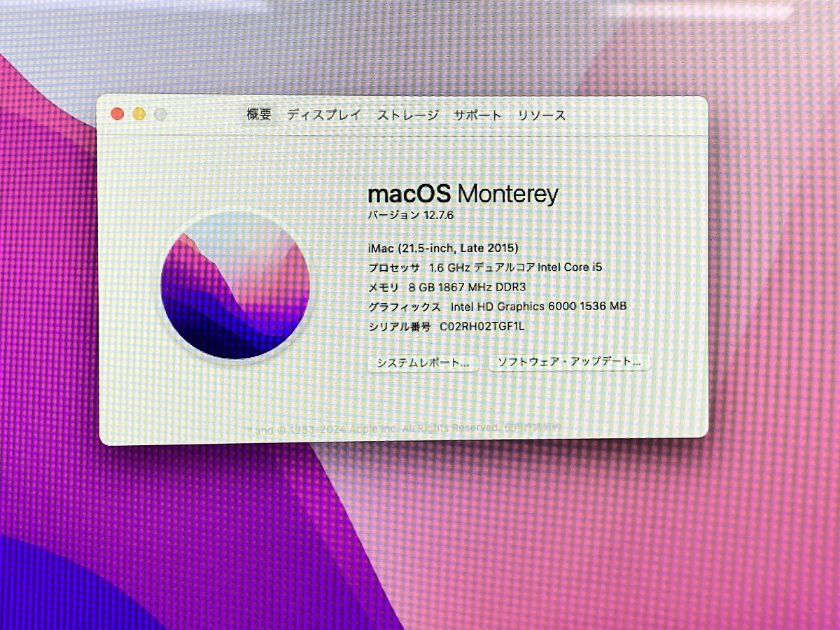Image resolution: width=840 pixels, height=630 pixels.
Task: Click the greyed-out zoom window button
Action: [x=160, y=114]
